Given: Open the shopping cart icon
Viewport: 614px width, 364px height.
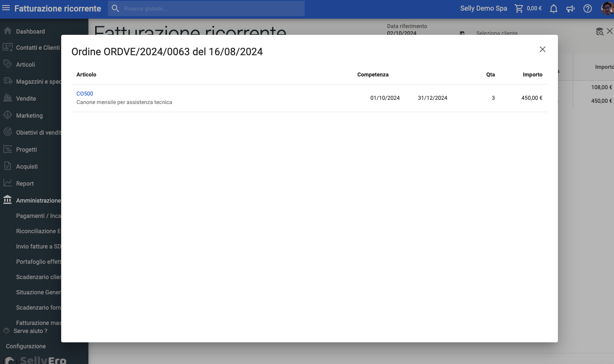Looking at the screenshot, I should pos(519,8).
